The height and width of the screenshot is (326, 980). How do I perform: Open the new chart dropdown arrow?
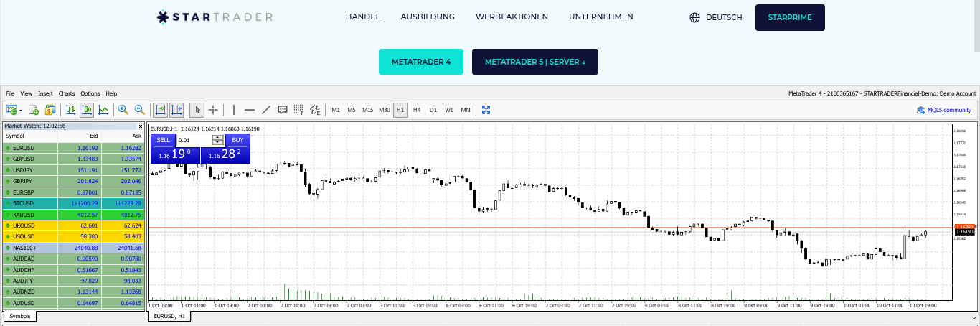tap(21, 111)
